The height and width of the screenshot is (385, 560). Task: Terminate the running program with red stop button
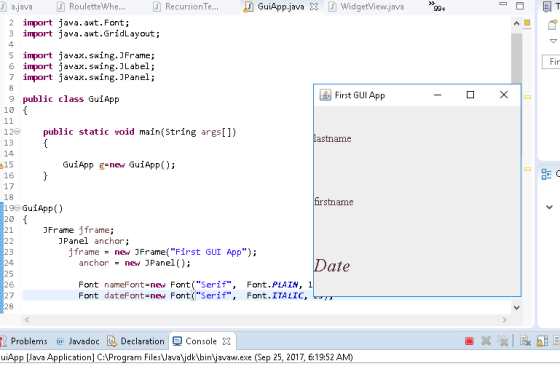click(469, 341)
